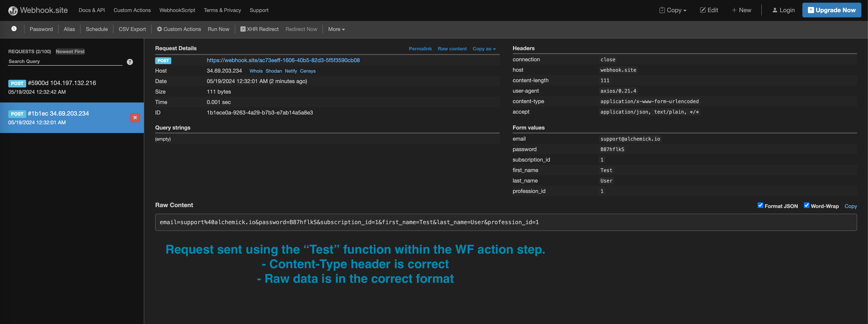Open the webhook.site request URL link
The image size is (868, 324).
coord(283,60)
